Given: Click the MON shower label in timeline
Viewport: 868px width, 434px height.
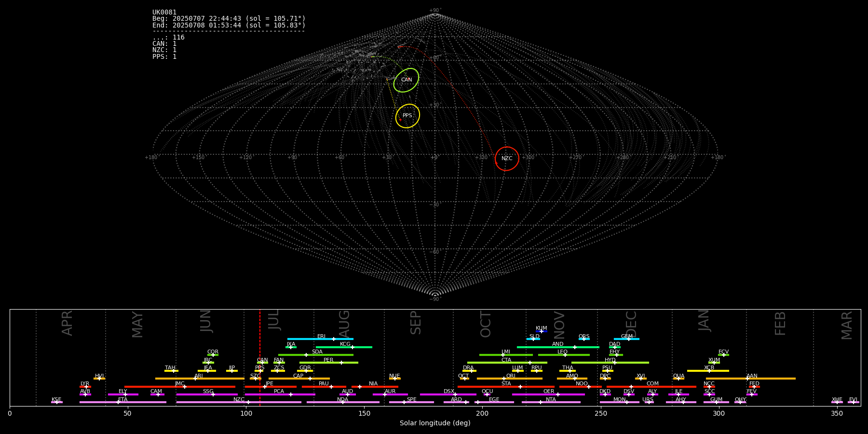Looking at the screenshot, I should [x=620, y=400].
